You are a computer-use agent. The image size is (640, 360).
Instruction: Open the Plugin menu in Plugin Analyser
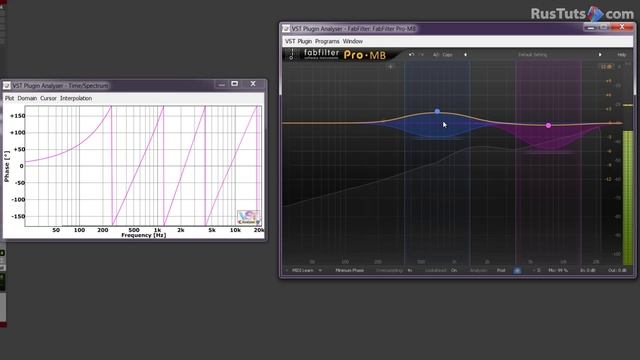[304, 41]
